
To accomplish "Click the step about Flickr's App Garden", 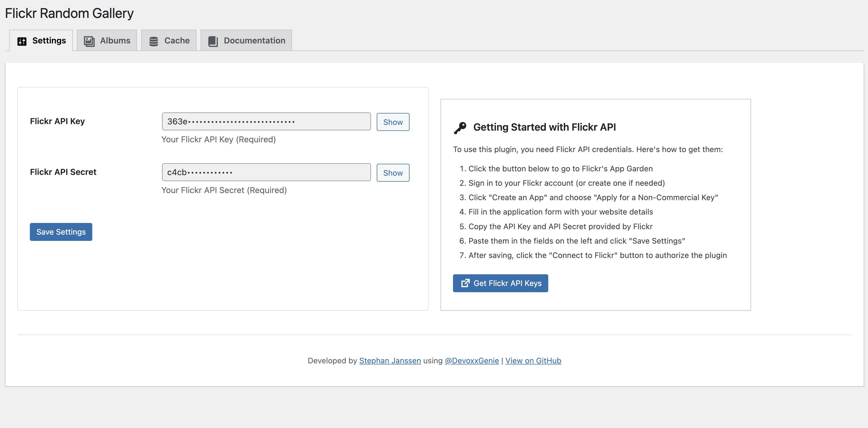I will tap(560, 169).
